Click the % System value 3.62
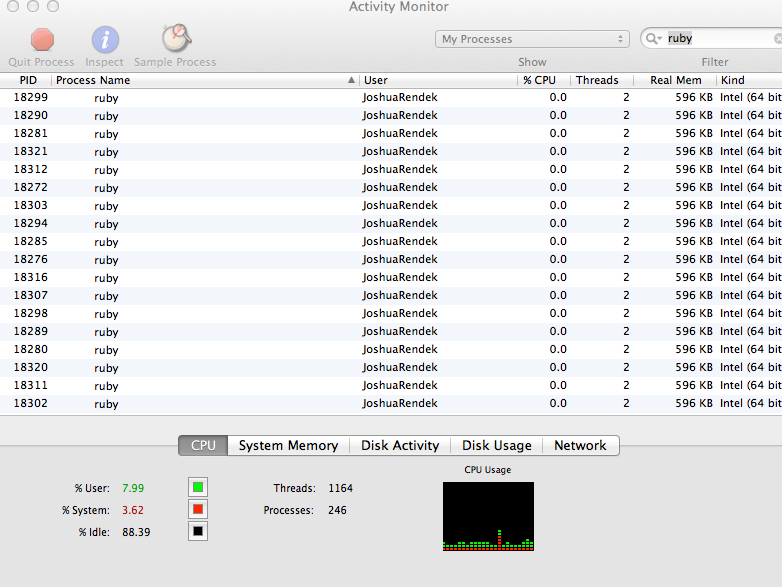The image size is (782, 587). pyautogui.click(x=133, y=510)
